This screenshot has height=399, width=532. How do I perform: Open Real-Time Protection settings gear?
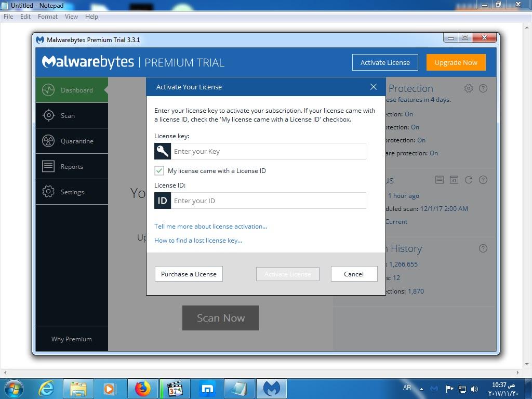pyautogui.click(x=469, y=88)
